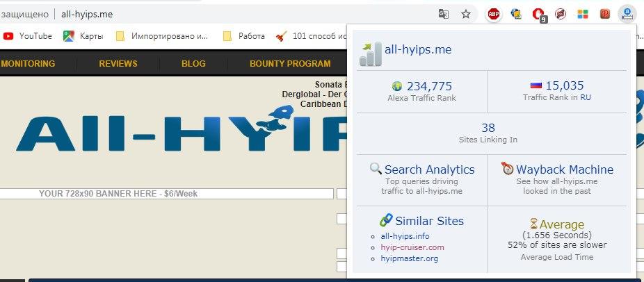The height and width of the screenshot is (282, 644).
Task: Go to the REVIEWS section
Action: point(118,64)
